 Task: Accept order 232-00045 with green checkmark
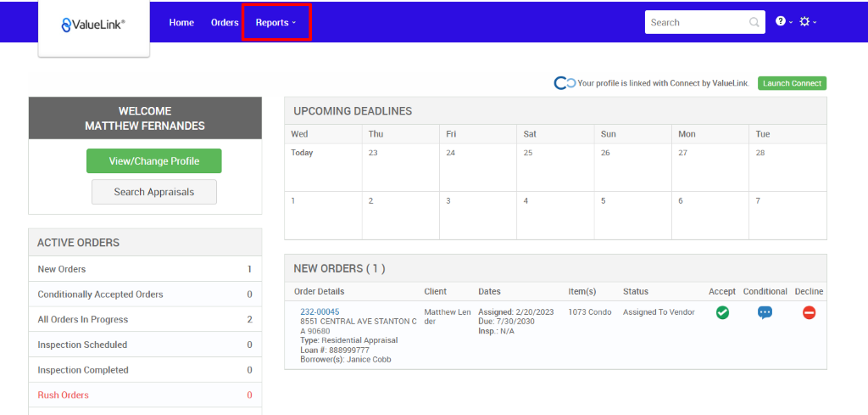722,312
